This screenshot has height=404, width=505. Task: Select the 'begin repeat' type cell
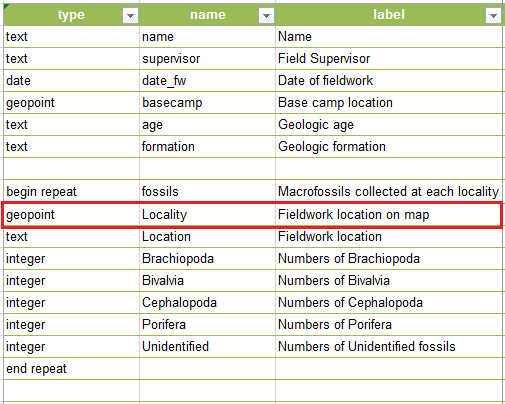click(x=71, y=192)
